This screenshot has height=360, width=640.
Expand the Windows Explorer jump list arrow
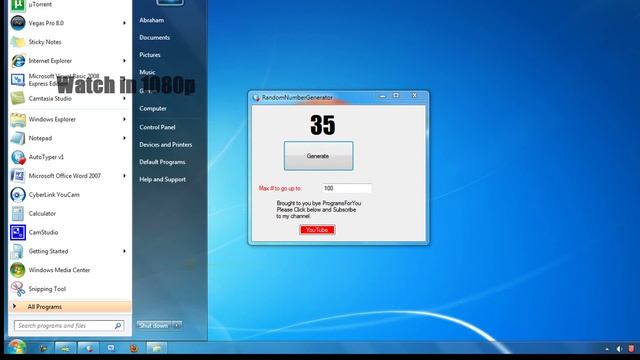tap(124, 119)
